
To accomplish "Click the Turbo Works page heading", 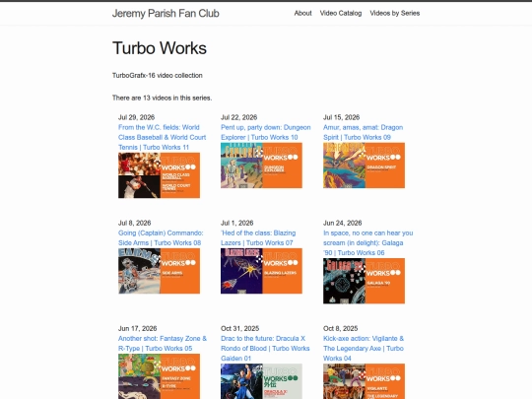I will tap(160, 48).
